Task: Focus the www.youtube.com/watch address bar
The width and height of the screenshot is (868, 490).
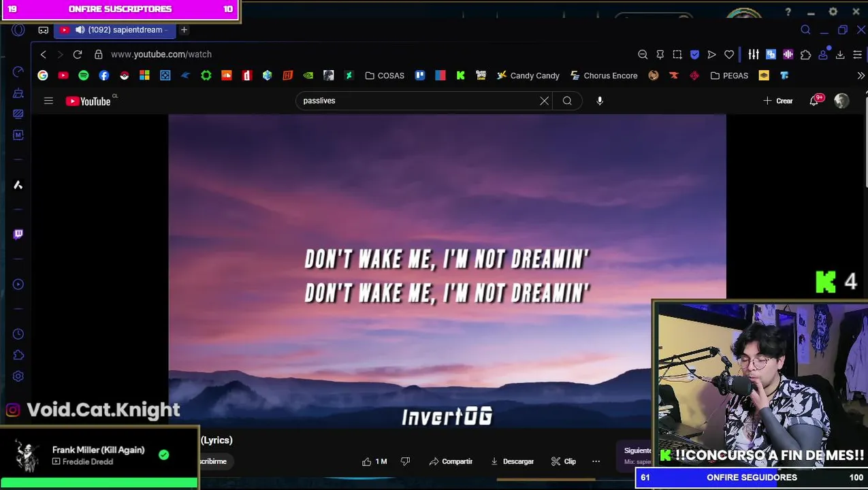Action: point(161,54)
